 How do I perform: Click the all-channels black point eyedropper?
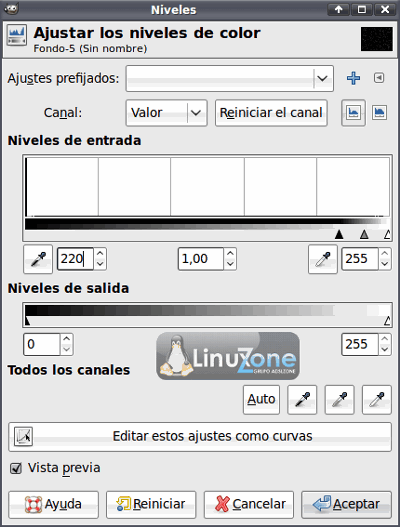pyautogui.click(x=302, y=400)
